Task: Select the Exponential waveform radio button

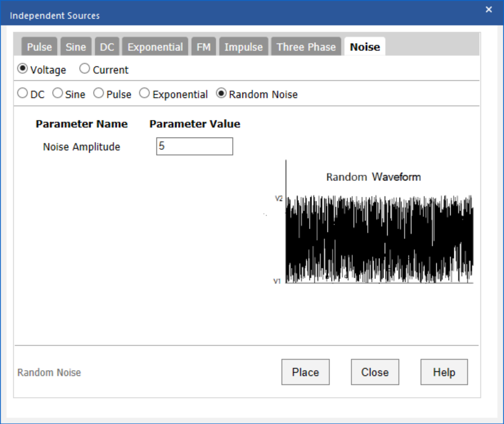Action: (x=144, y=93)
